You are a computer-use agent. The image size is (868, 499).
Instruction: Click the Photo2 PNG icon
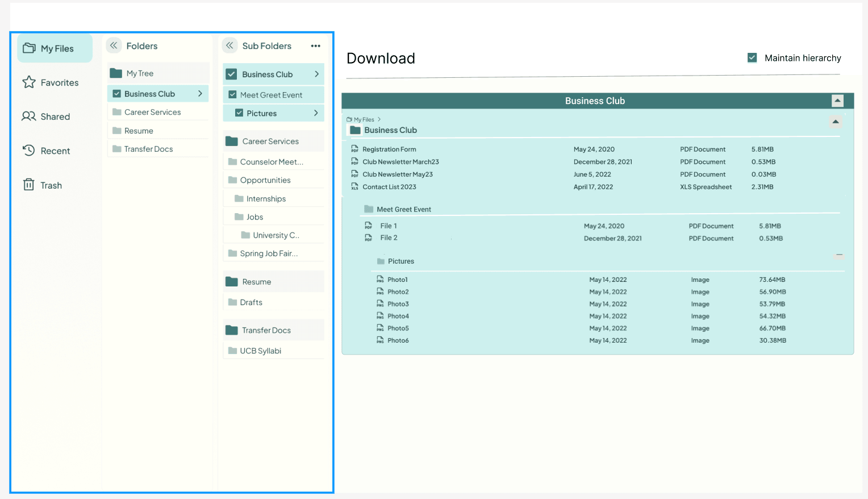[380, 292]
